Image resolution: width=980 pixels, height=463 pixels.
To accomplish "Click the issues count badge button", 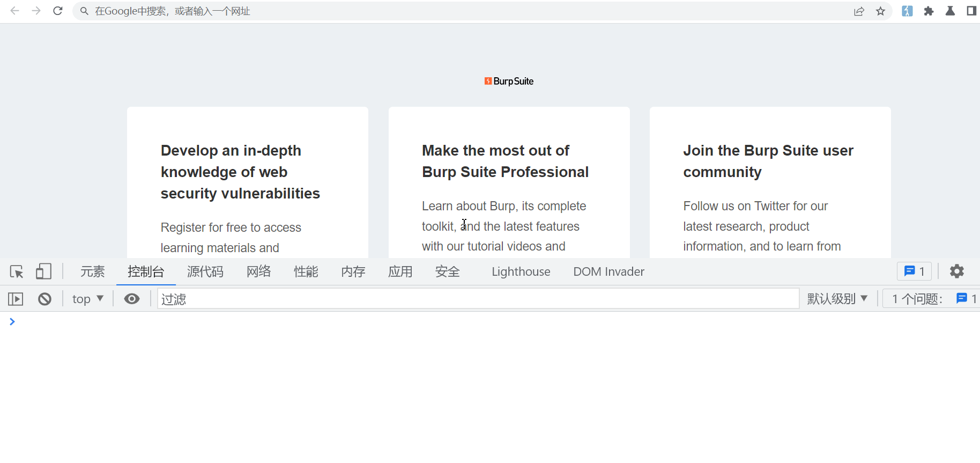I will (914, 271).
